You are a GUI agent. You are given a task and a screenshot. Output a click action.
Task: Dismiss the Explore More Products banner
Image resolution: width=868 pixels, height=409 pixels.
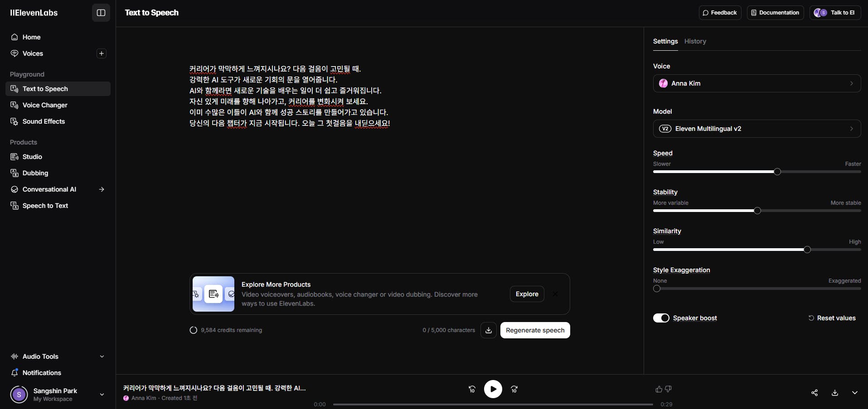[x=555, y=294]
